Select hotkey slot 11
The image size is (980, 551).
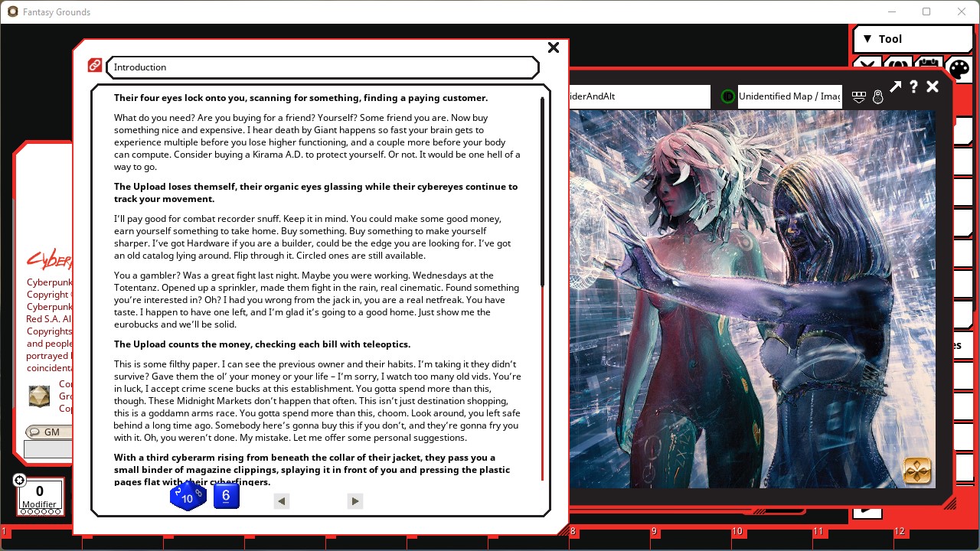[854, 538]
